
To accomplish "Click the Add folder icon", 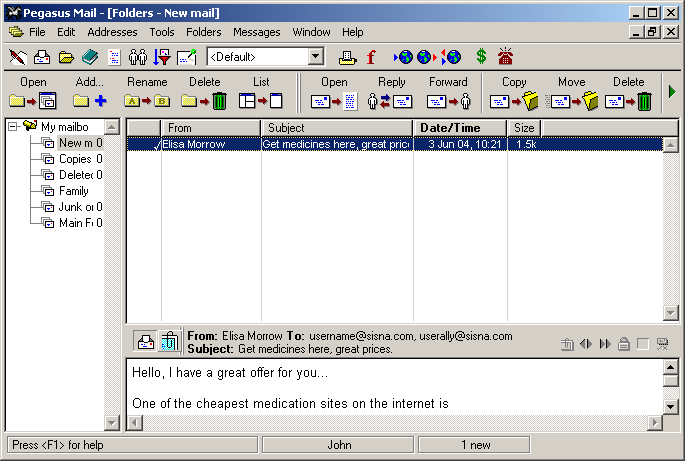I will 89,101.
